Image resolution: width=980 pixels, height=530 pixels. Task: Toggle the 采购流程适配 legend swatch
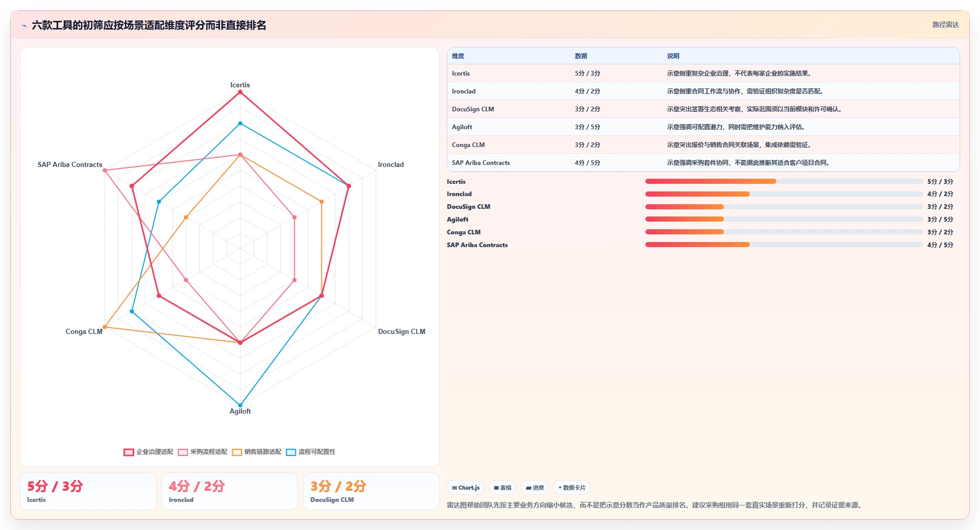point(183,452)
